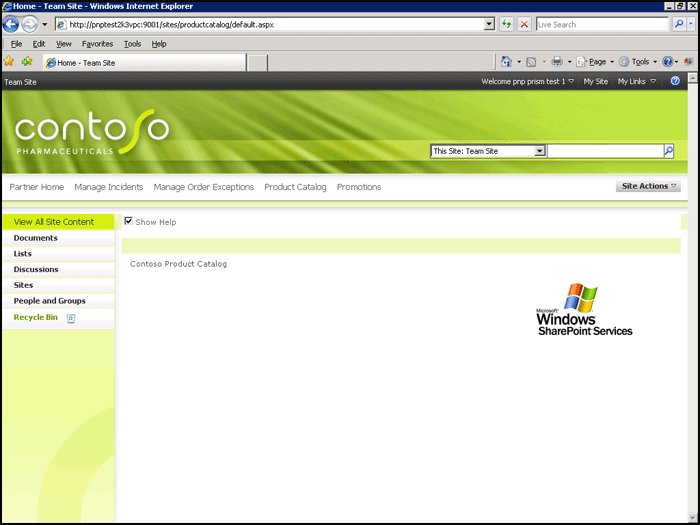The width and height of the screenshot is (700, 525).
Task: Open the Site Actions menu
Action: tap(648, 186)
